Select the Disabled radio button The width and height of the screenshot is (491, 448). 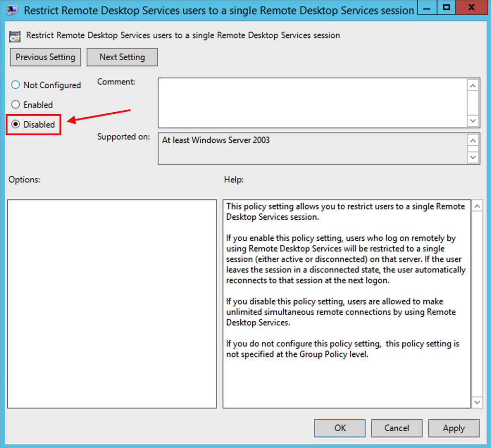pyautogui.click(x=16, y=124)
